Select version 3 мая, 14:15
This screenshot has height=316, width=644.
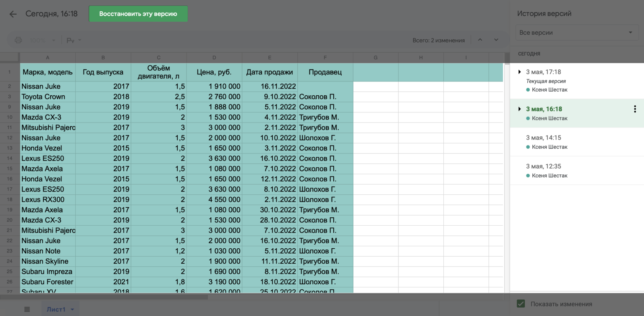[x=577, y=142]
